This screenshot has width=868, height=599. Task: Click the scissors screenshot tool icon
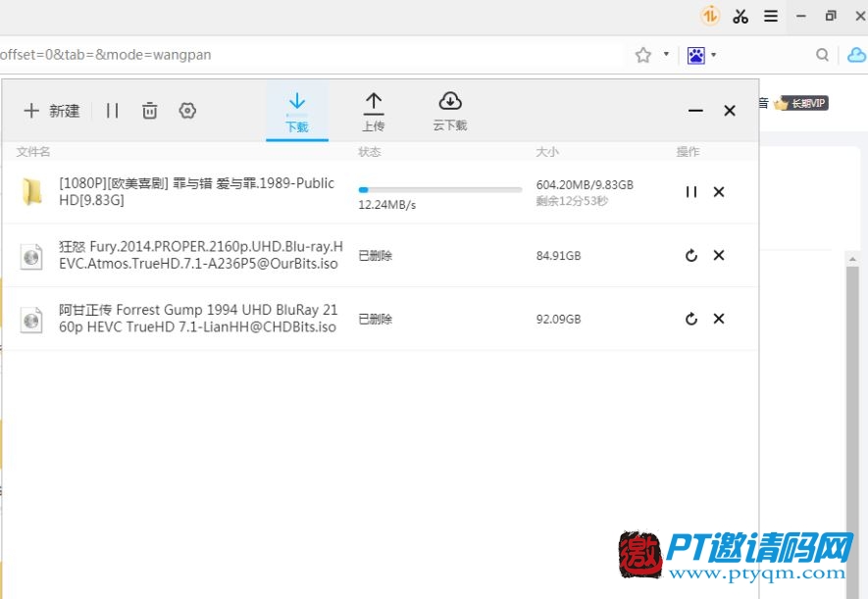pos(740,16)
